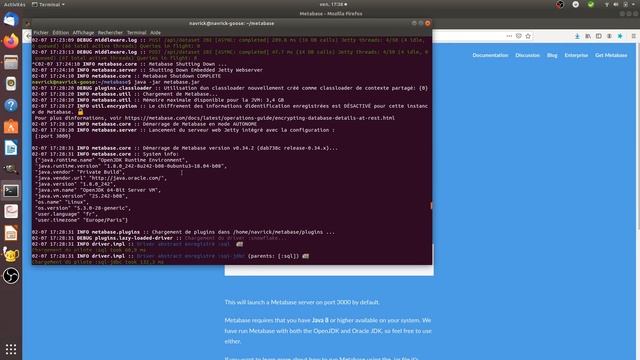Click the green star extension icon

click(x=620, y=36)
